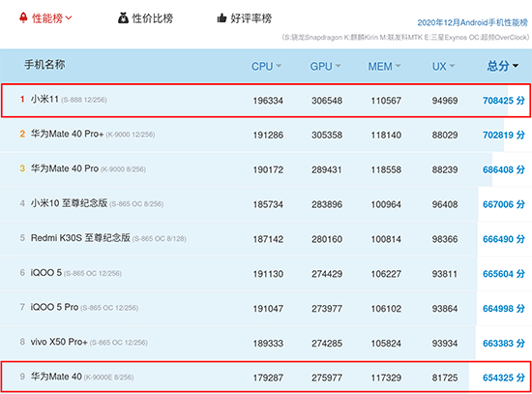Click CPU score 191286

click(x=268, y=136)
